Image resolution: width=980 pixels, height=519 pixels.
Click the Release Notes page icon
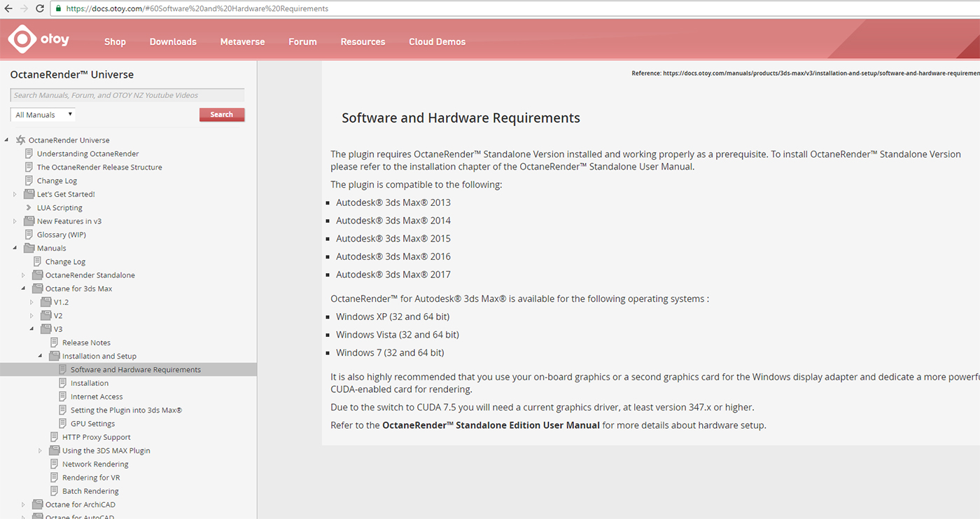tap(55, 342)
